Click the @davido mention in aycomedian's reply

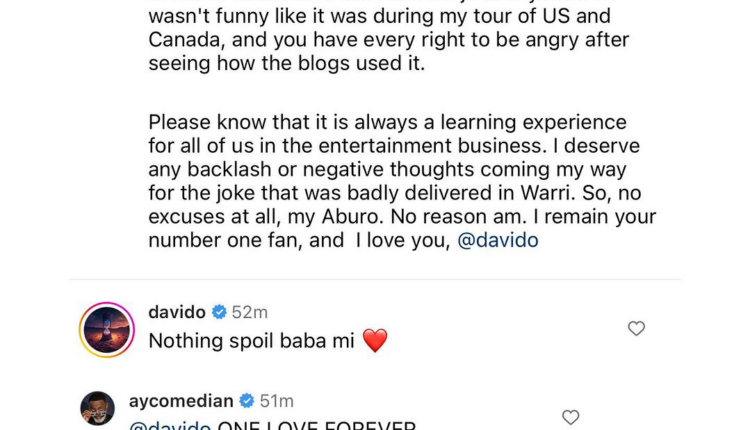pos(169,426)
